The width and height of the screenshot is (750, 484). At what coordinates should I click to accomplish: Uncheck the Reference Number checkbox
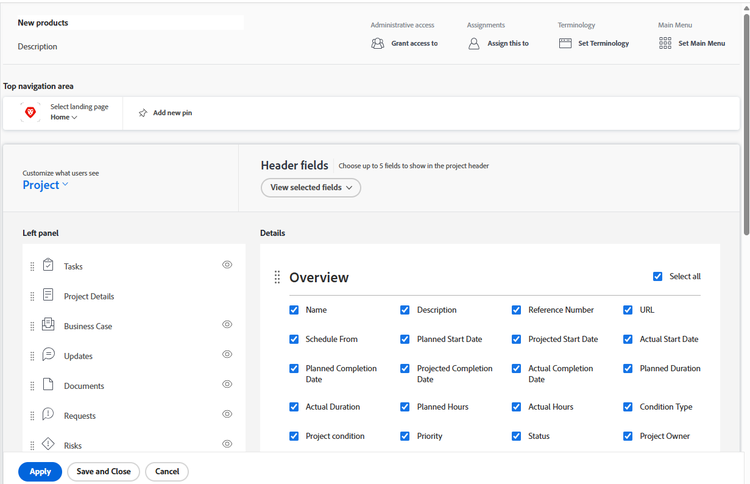tap(517, 310)
